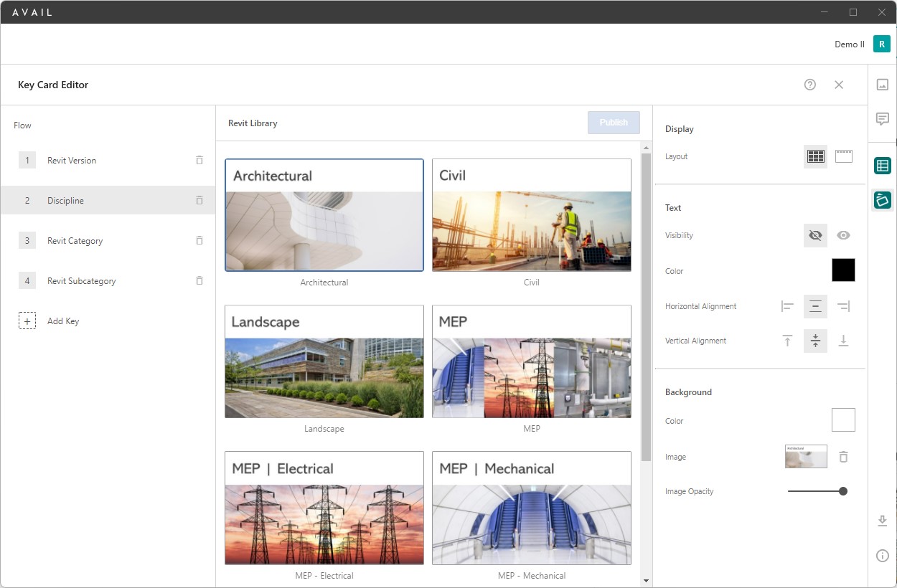
Task: Align text horizontally to center
Action: [x=815, y=306]
